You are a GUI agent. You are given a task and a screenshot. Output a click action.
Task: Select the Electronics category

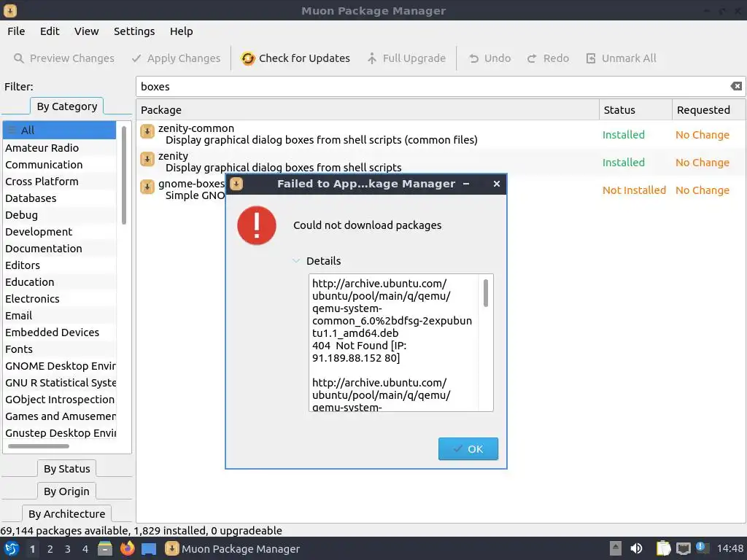click(x=60, y=299)
